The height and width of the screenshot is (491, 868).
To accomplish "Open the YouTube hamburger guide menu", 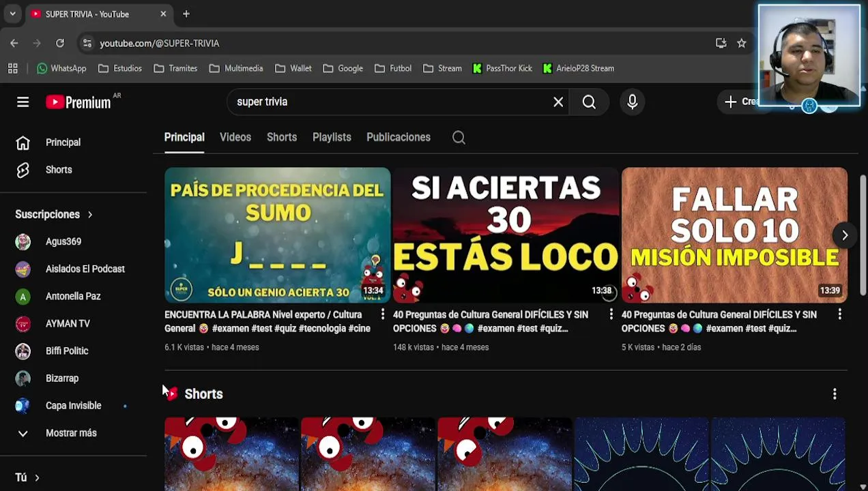I will click(x=23, y=102).
